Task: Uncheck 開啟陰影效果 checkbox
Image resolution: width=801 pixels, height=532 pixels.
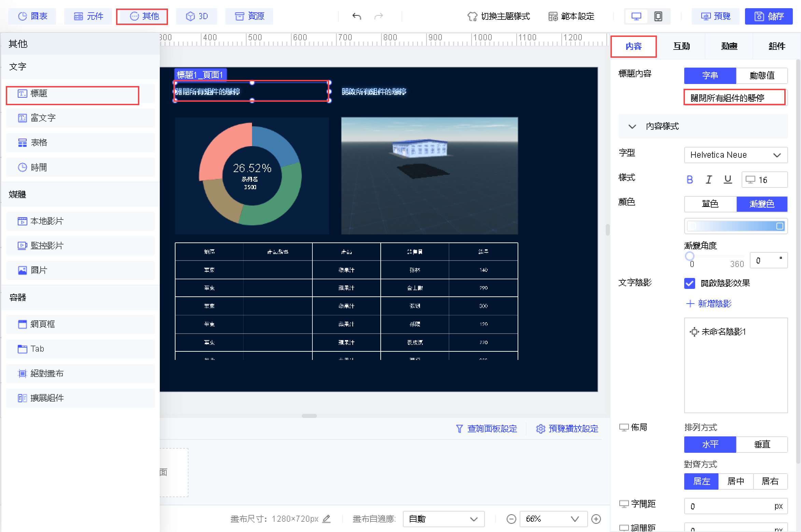Action: tap(690, 283)
